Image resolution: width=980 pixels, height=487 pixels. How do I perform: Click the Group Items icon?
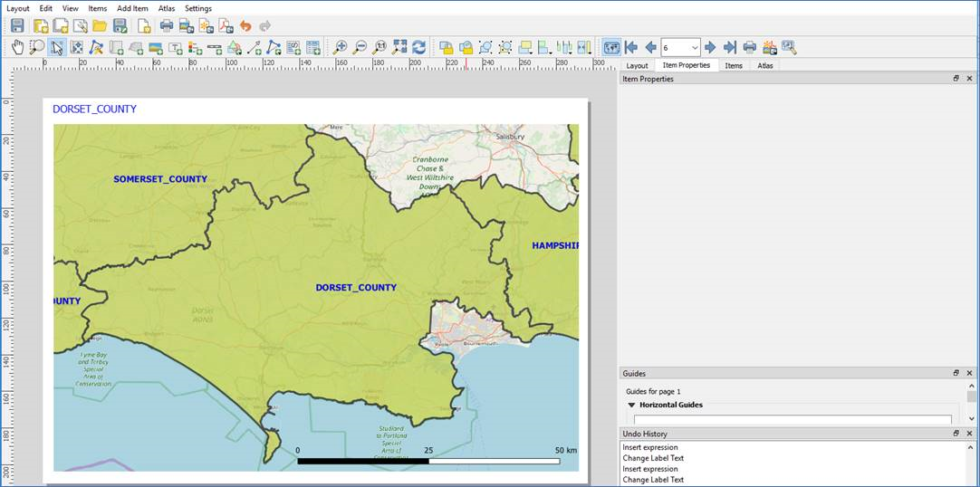point(485,47)
